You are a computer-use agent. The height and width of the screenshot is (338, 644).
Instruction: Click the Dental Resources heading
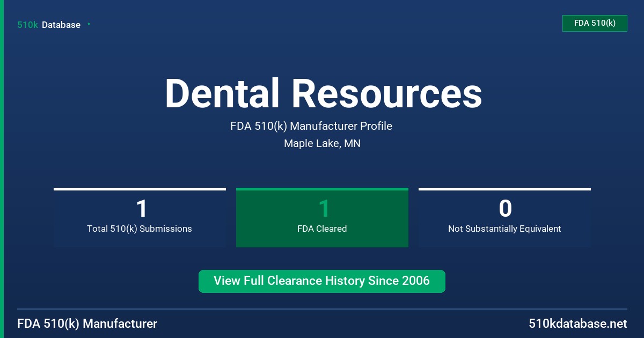323,93
